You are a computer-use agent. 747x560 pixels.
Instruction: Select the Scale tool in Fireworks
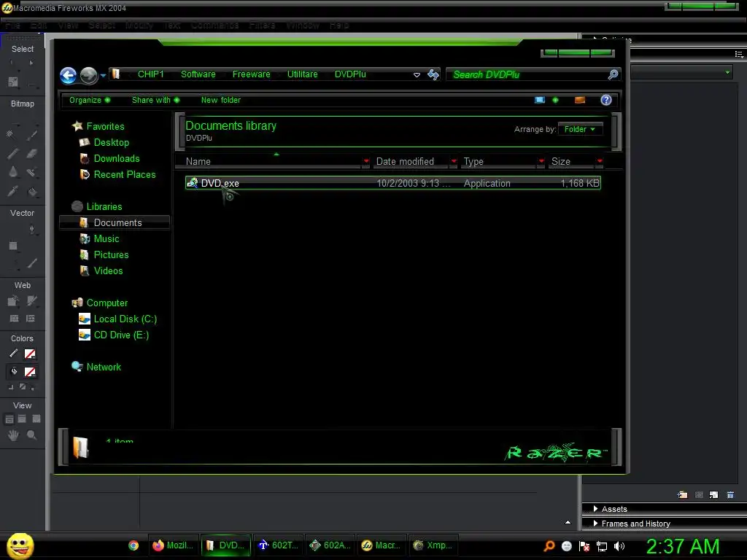coord(13,82)
